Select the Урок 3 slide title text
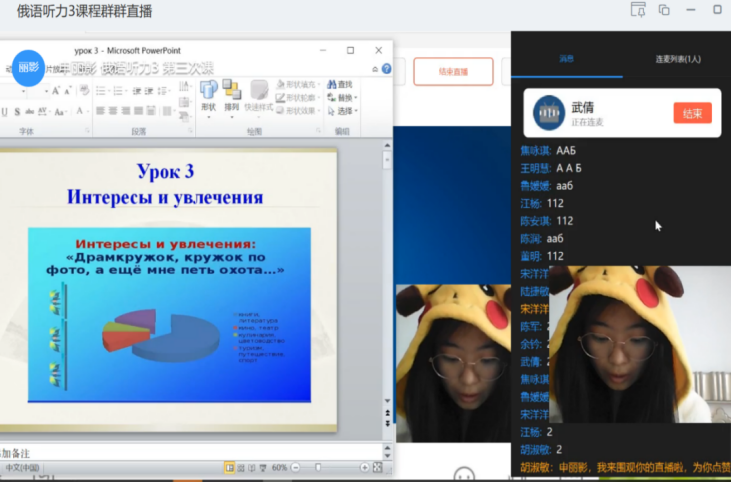 coord(166,172)
